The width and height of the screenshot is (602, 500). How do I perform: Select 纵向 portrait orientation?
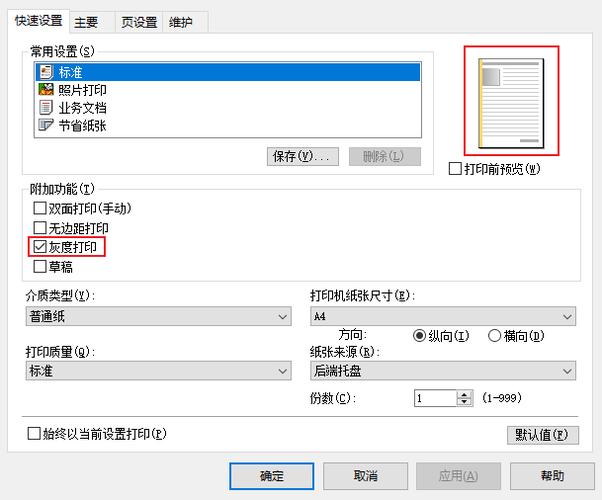point(419,336)
